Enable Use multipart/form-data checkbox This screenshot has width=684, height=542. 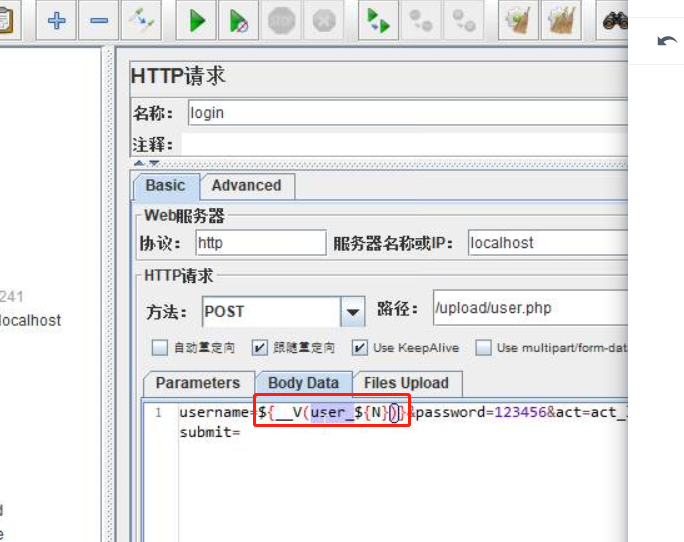click(x=483, y=348)
